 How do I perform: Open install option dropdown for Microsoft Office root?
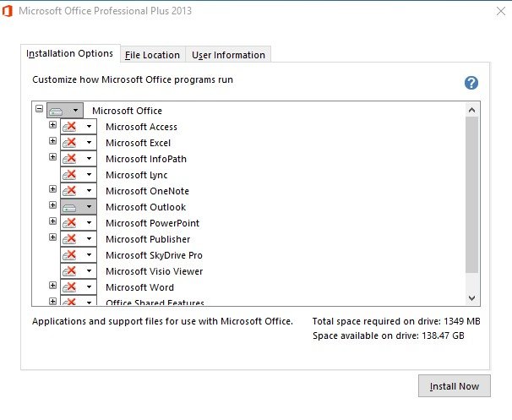(76, 111)
